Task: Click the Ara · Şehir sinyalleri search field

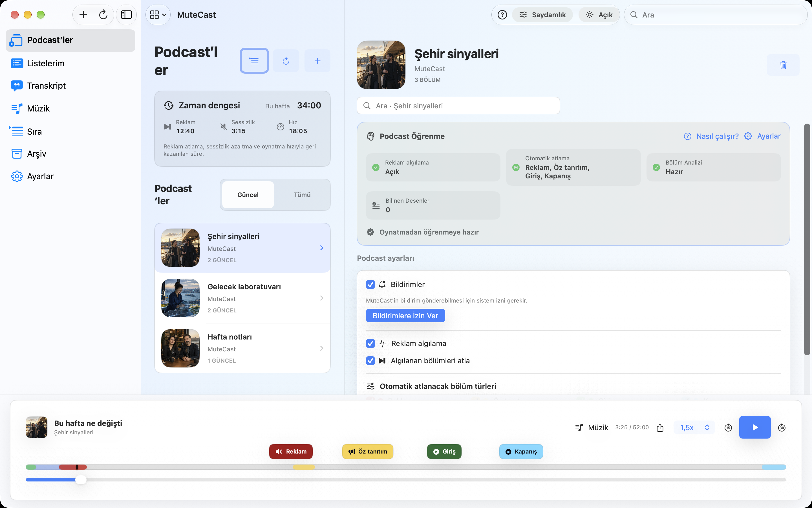Action: point(458,106)
